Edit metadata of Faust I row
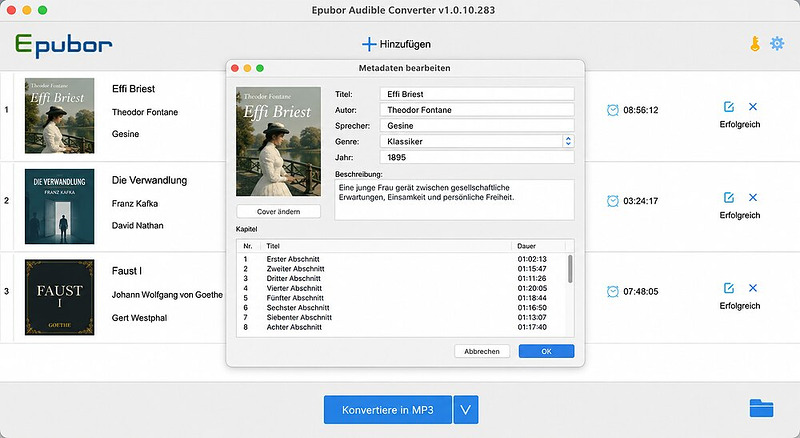The width and height of the screenshot is (800, 438). tap(729, 288)
